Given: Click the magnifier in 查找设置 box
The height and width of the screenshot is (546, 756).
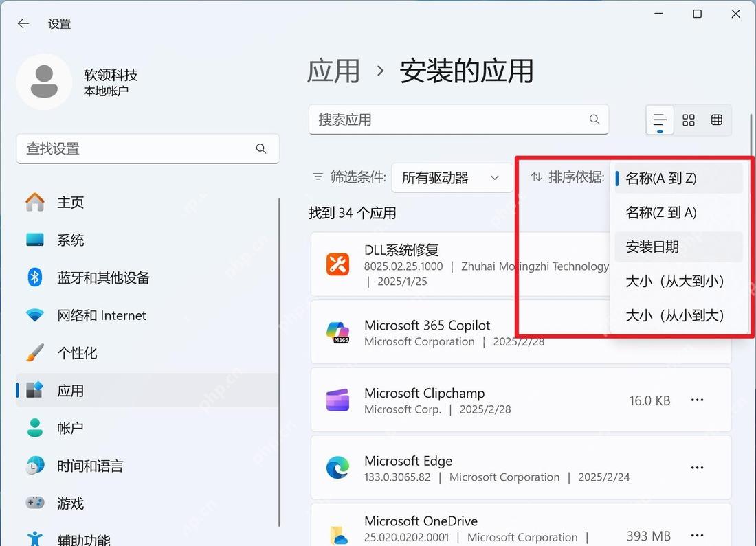Looking at the screenshot, I should (x=261, y=148).
